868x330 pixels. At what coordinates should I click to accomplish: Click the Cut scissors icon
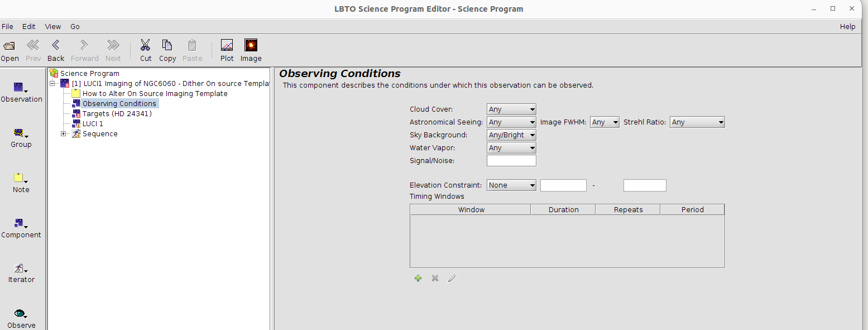click(146, 46)
